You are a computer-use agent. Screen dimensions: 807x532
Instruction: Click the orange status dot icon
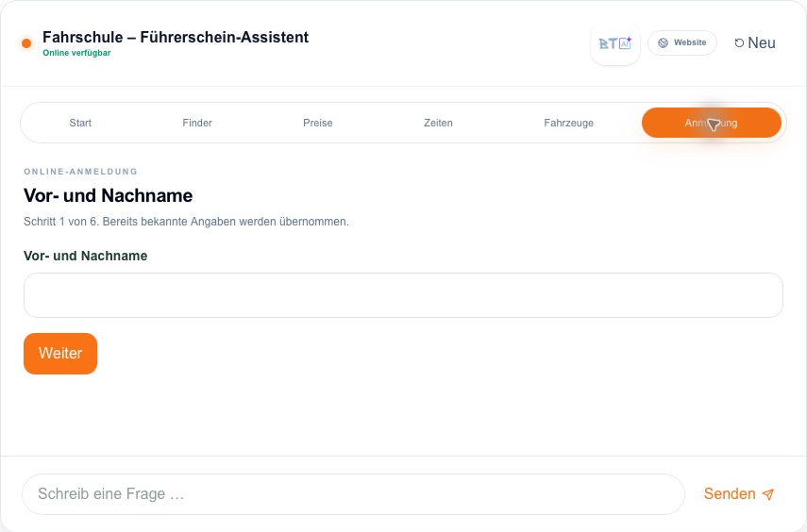coord(26,43)
